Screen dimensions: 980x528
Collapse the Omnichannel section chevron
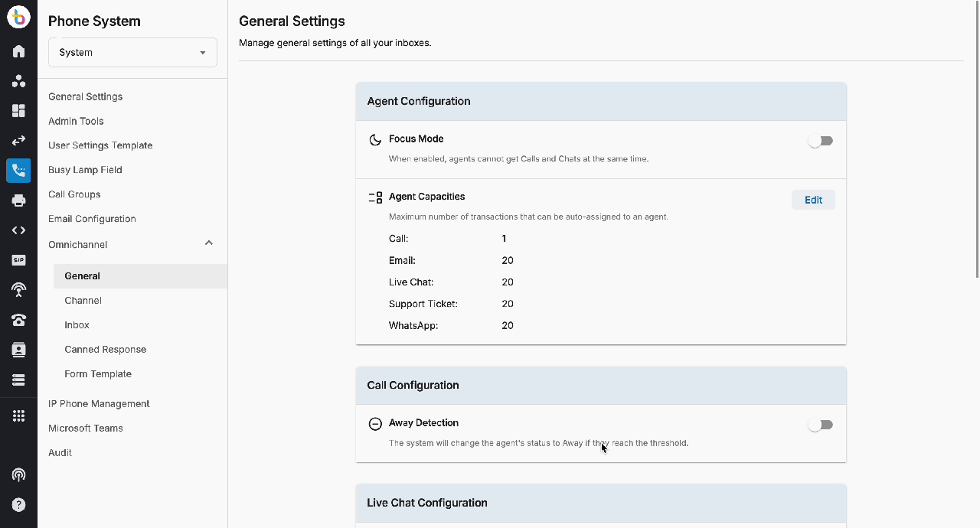click(209, 243)
